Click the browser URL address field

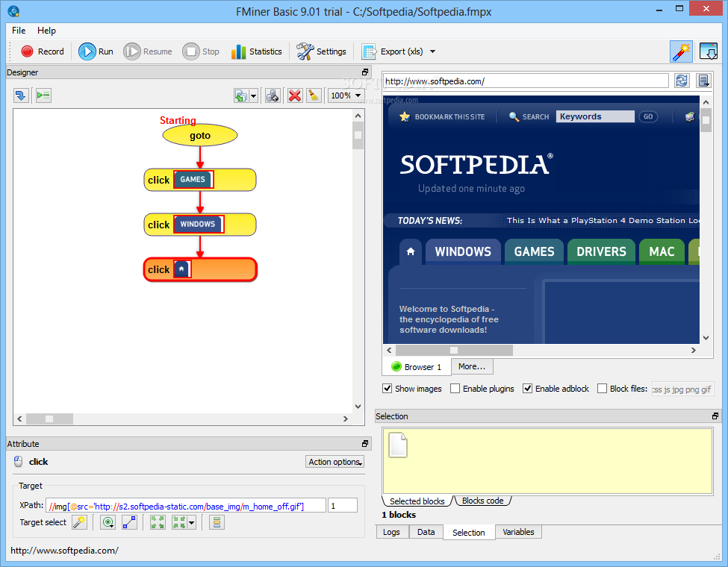click(x=526, y=81)
